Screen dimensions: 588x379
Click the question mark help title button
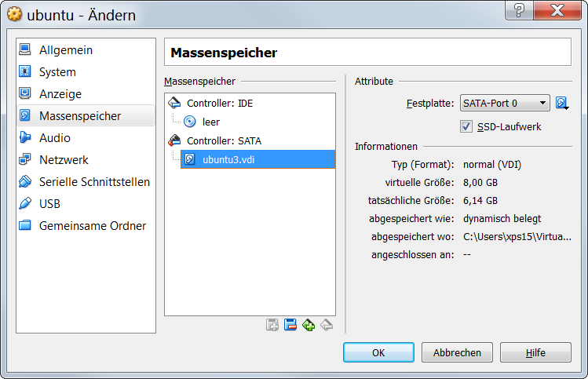pos(520,9)
